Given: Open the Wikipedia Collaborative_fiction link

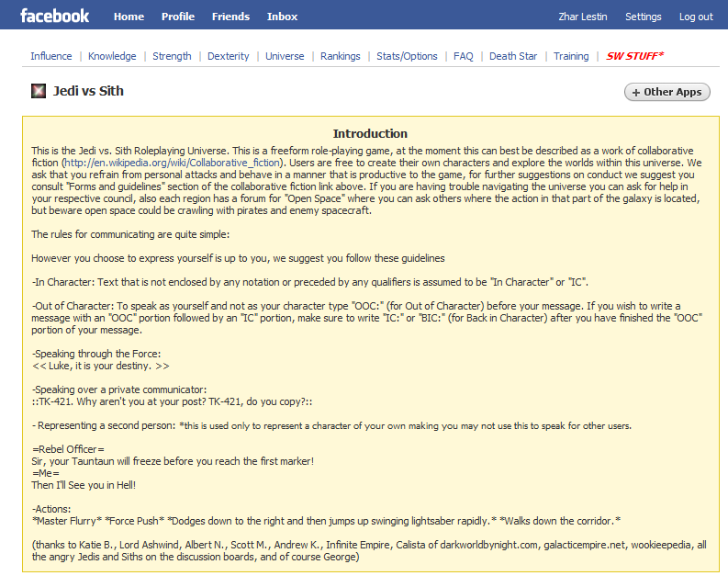Looking at the screenshot, I should 173,163.
